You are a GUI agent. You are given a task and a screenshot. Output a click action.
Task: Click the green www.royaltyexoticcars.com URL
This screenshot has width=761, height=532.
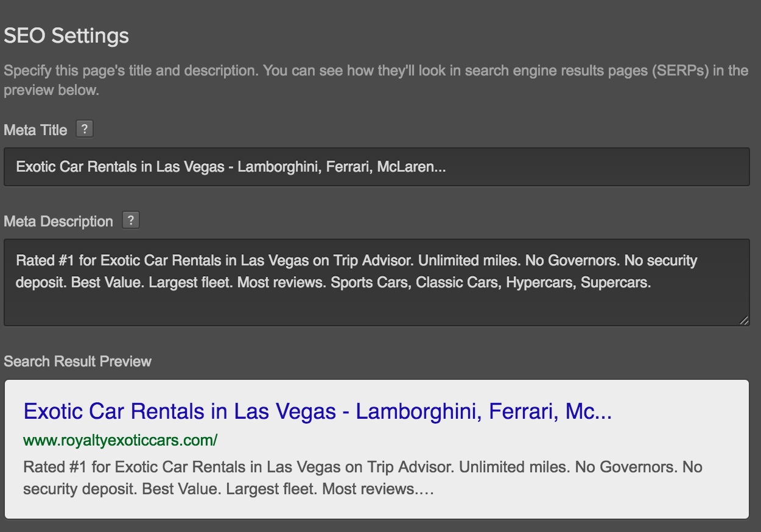pos(120,440)
